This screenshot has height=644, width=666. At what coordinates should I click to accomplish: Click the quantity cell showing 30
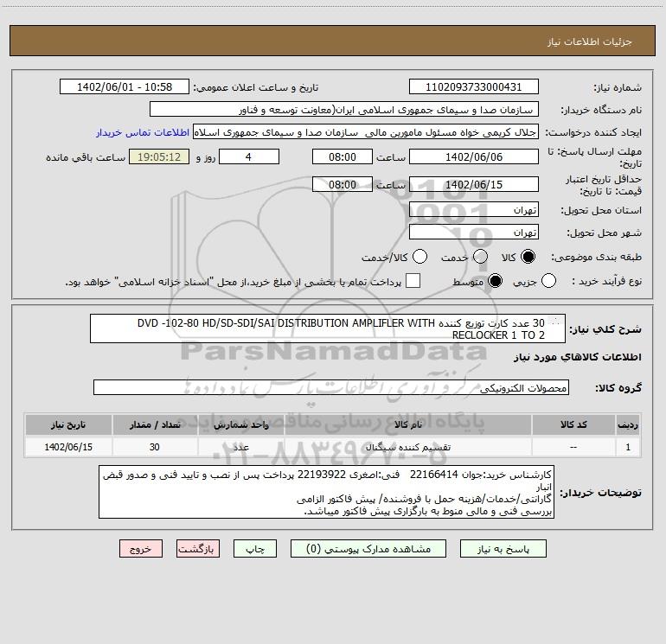[x=155, y=447]
